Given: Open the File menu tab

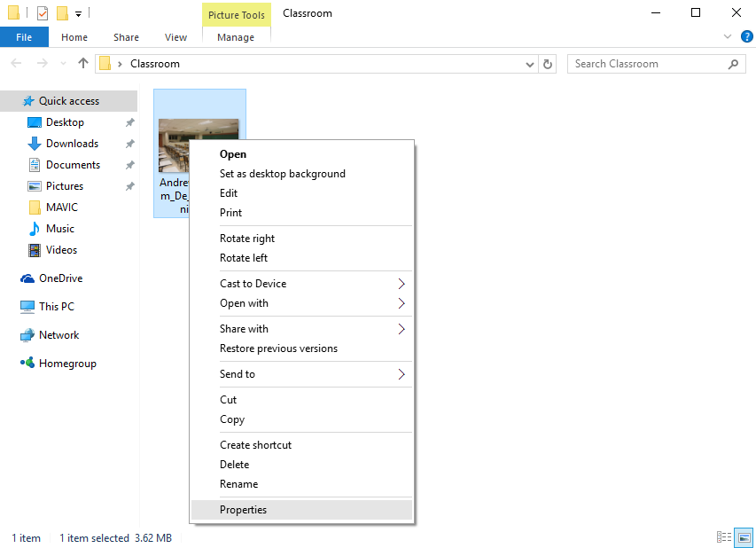Looking at the screenshot, I should click(24, 37).
